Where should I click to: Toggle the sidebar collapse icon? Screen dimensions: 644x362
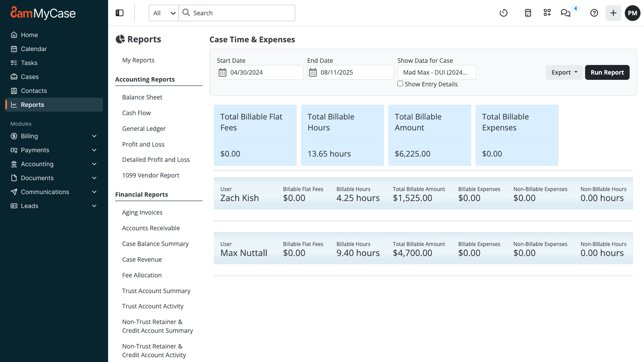point(120,13)
